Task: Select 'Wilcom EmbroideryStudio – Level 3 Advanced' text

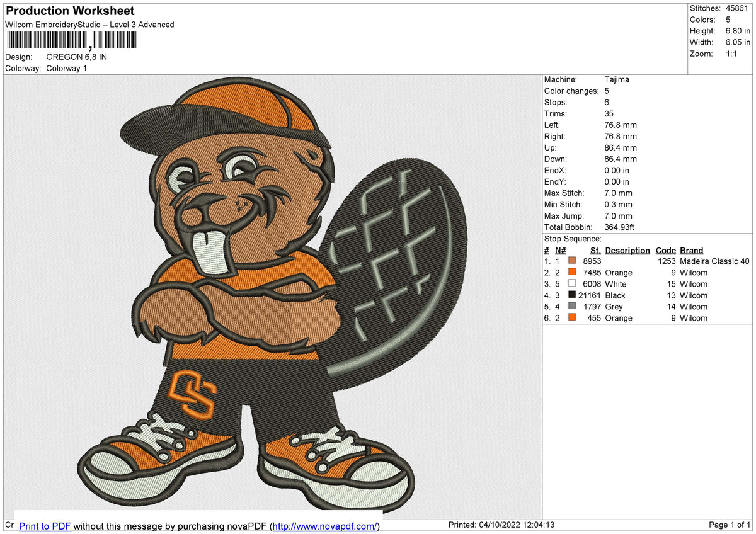Action: point(89,25)
